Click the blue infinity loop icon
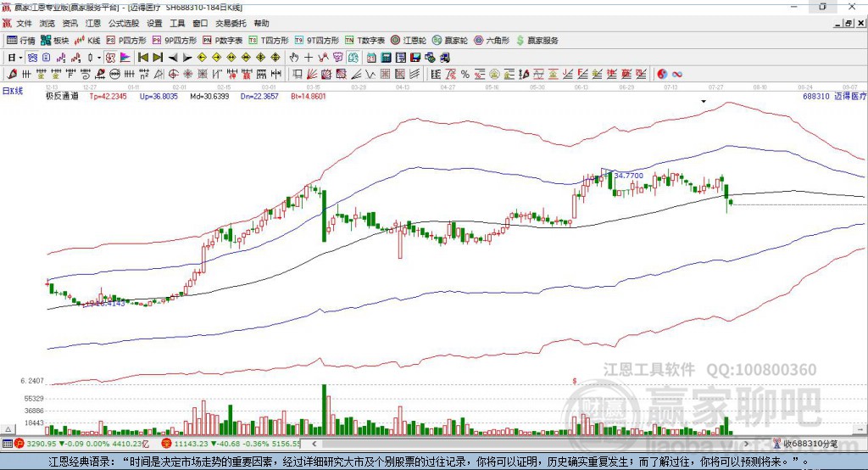This screenshot has height=470, width=868. (x=676, y=74)
